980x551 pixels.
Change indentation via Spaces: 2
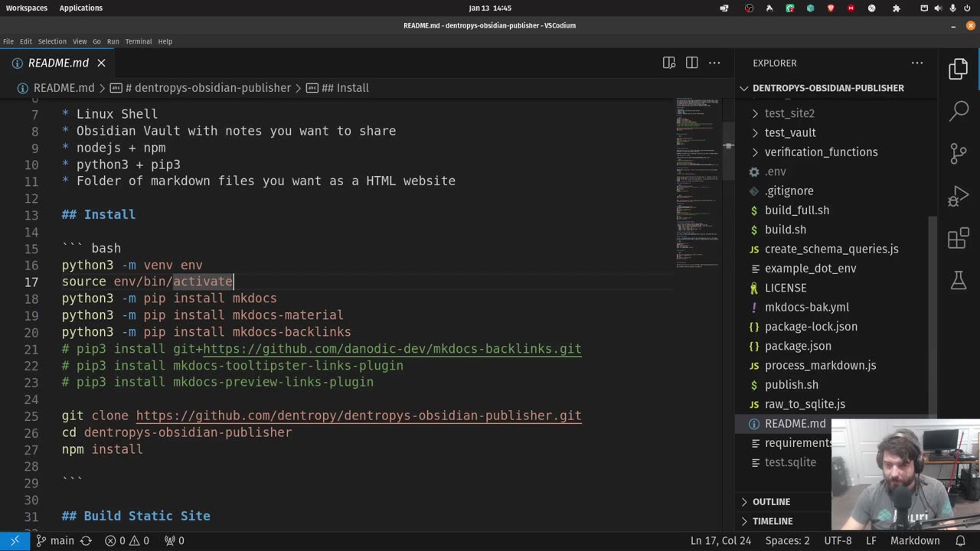click(x=788, y=540)
